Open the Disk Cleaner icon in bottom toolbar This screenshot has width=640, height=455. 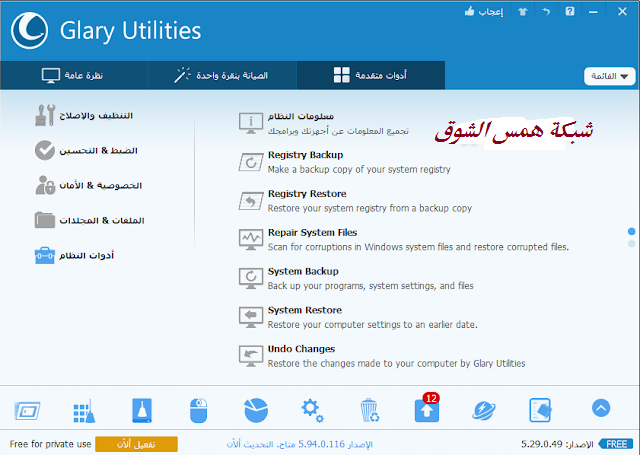[x=142, y=410]
